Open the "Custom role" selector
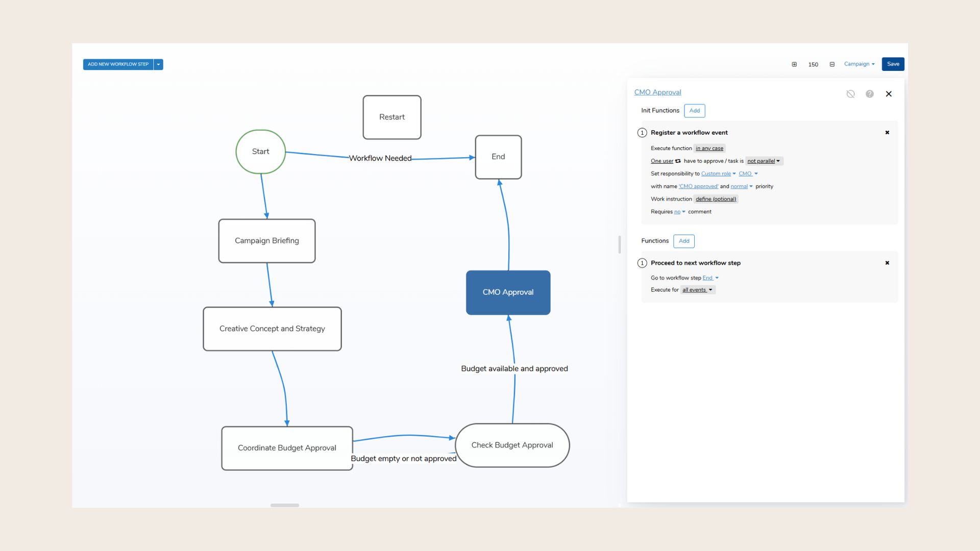980x551 pixels. 717,173
